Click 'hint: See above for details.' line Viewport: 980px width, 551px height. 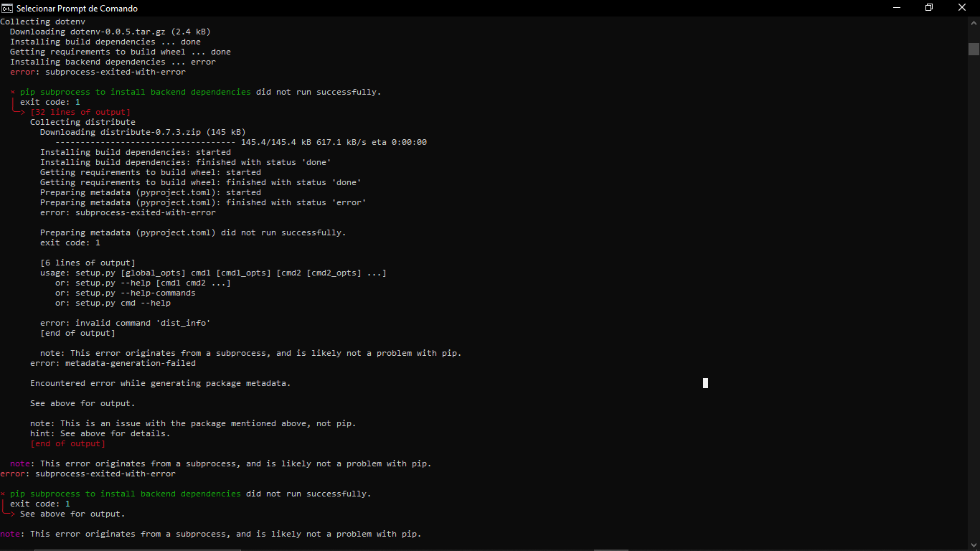(100, 433)
